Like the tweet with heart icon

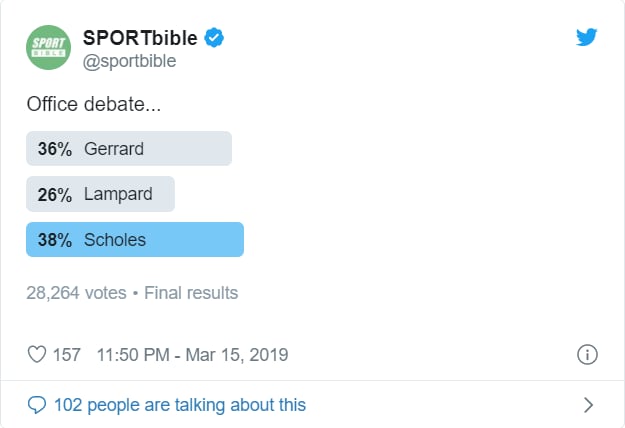(37, 354)
